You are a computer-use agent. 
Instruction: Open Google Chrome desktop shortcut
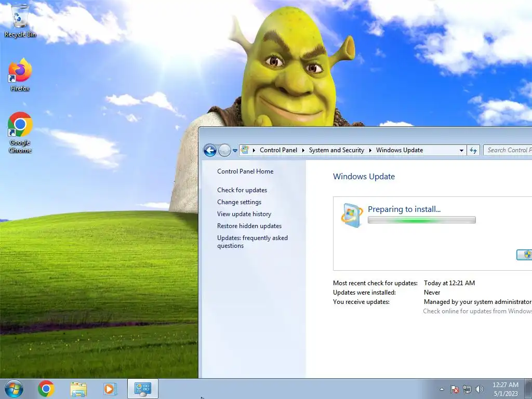pos(20,132)
